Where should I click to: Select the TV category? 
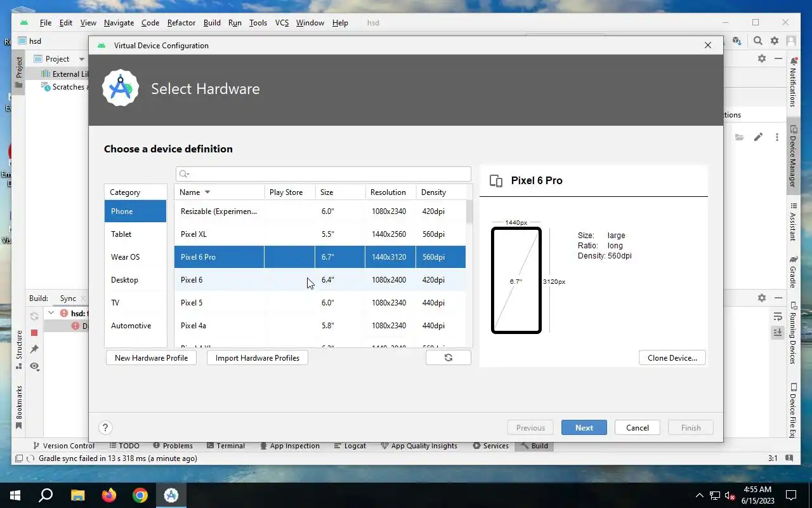click(x=136, y=303)
